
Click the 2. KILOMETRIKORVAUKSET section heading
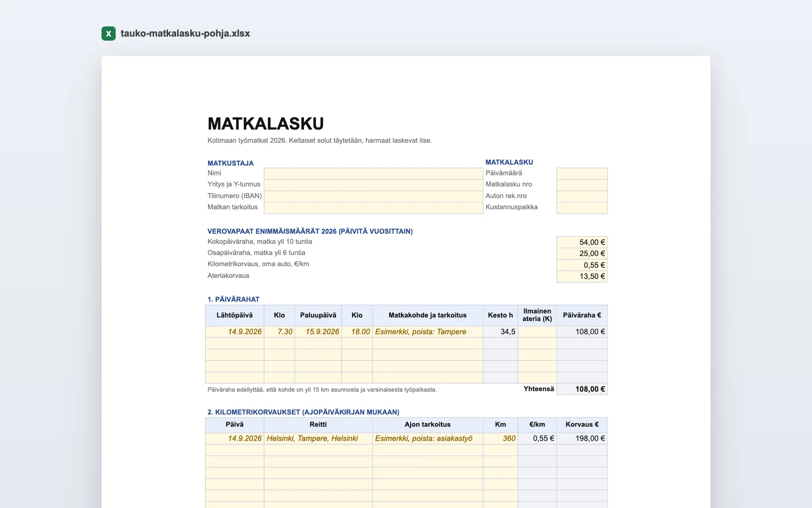(303, 412)
